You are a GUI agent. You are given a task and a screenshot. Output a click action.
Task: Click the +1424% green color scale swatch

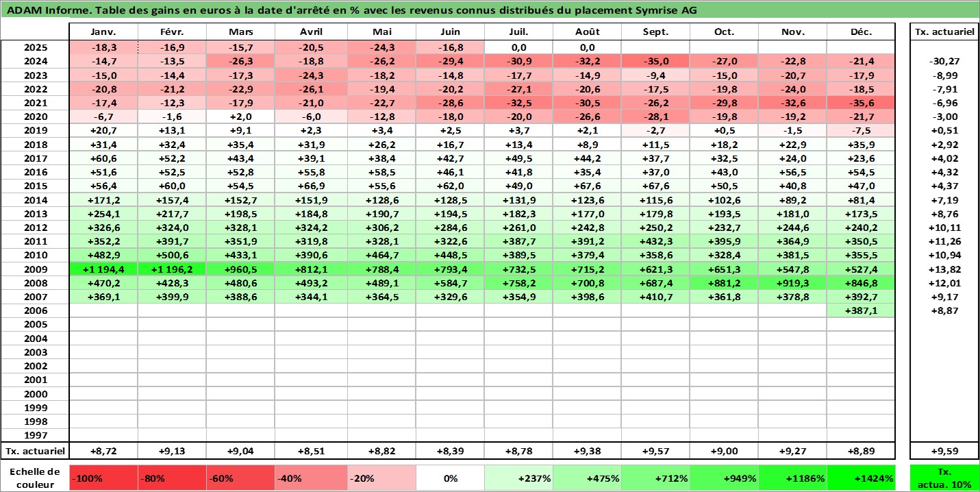(862, 478)
